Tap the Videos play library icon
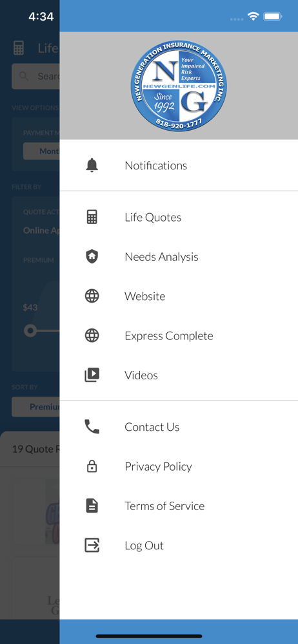This screenshot has height=644, width=298. [92, 375]
